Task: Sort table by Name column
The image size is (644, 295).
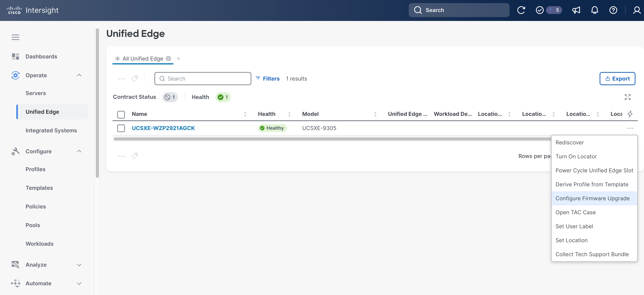Action: pyautogui.click(x=245, y=114)
